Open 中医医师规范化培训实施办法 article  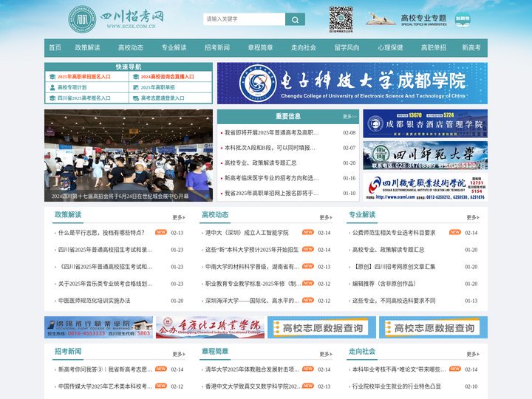(x=94, y=301)
